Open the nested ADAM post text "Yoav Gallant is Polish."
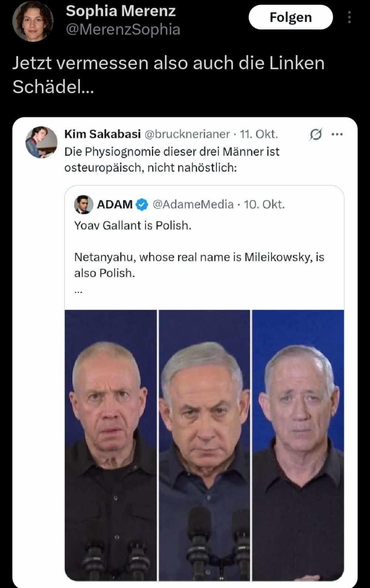370x588 pixels. pyautogui.click(x=133, y=225)
